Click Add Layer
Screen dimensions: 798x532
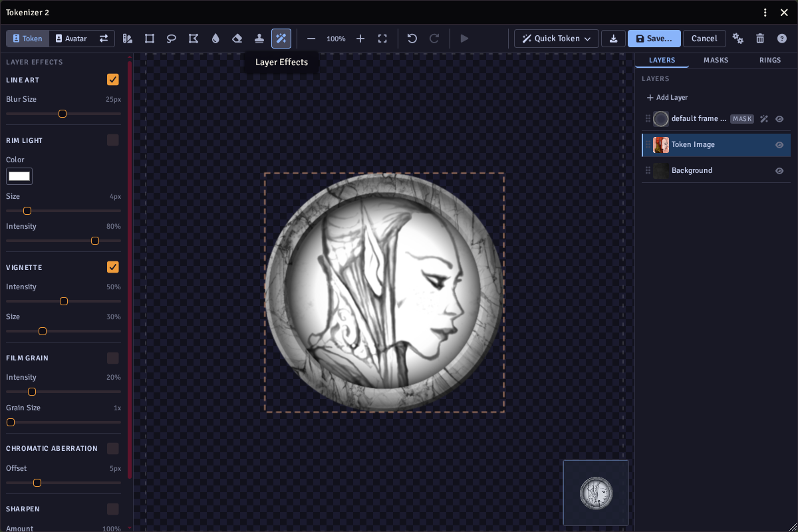[x=667, y=98]
